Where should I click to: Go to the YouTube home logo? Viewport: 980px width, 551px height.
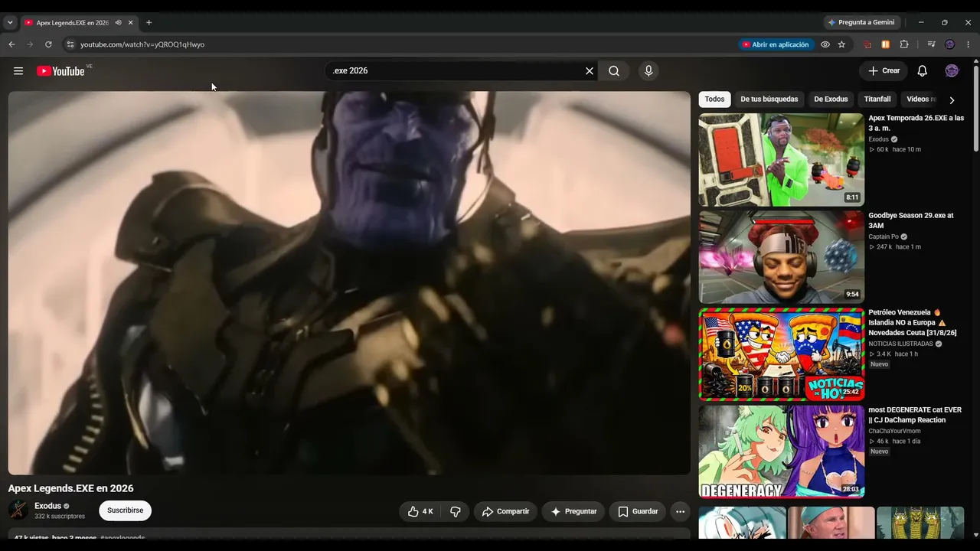coord(60,71)
